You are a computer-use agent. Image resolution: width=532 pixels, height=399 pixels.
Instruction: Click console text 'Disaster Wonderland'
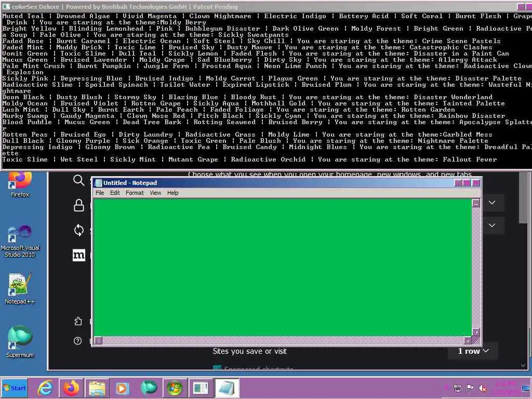click(453, 97)
